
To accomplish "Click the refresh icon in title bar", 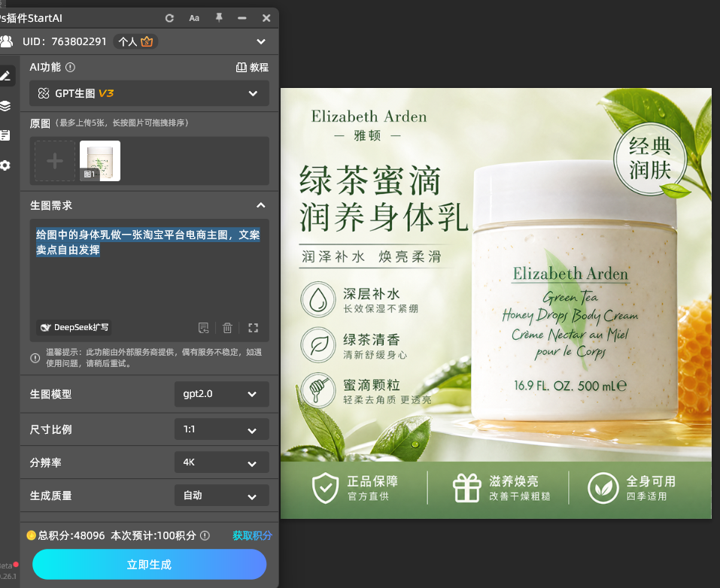I will pos(169,18).
